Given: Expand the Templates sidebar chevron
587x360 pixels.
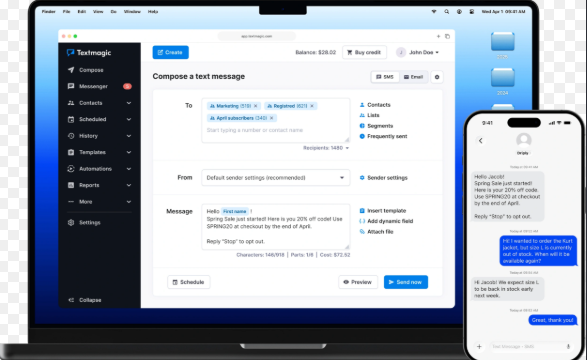Looking at the screenshot, I should pos(129,152).
